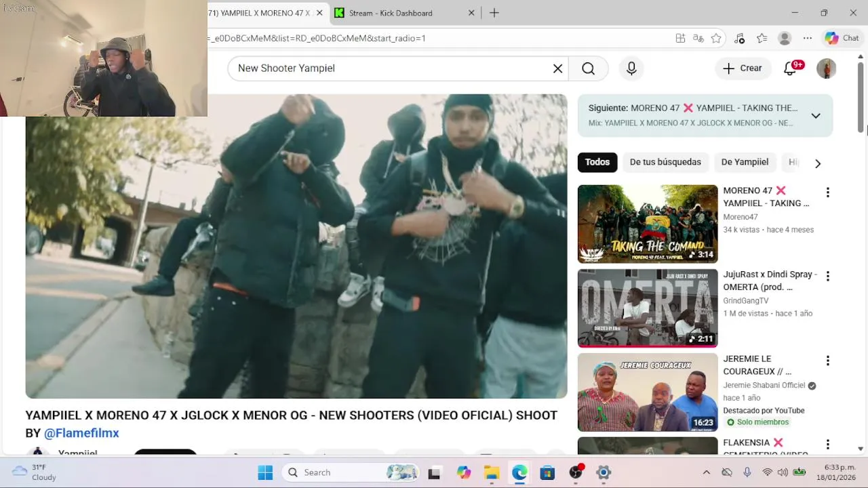
Task: Open Edge media control icon
Action: pos(739,39)
